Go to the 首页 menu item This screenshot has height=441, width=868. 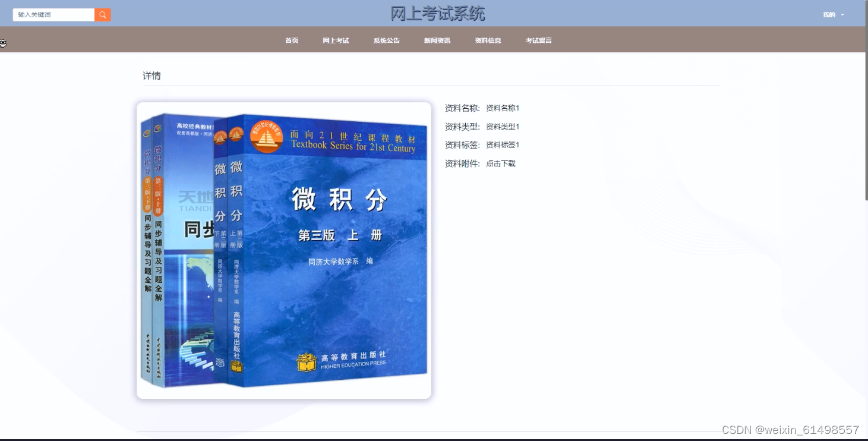tap(292, 40)
